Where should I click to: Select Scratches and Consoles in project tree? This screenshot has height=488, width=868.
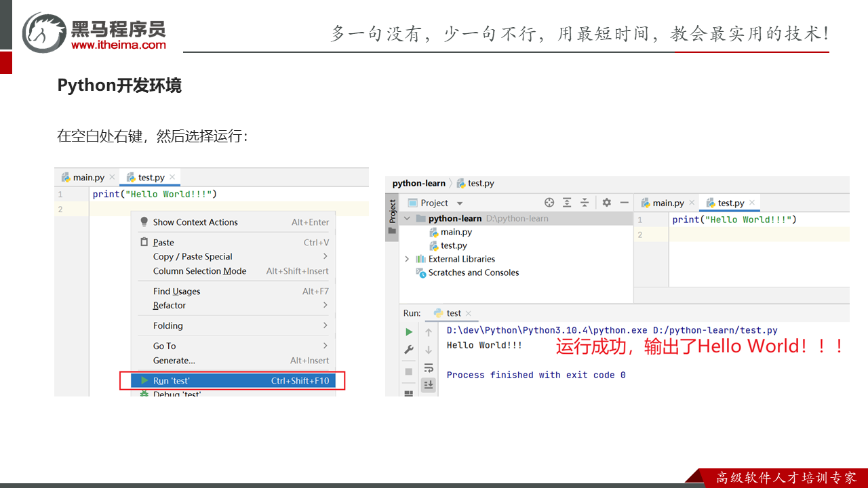tap(473, 272)
